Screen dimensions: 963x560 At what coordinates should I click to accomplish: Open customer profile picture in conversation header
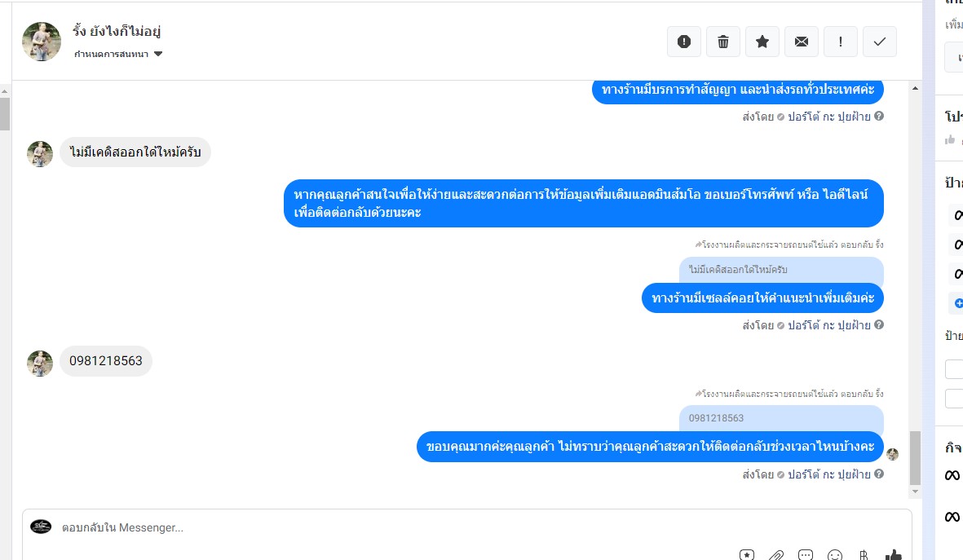pyautogui.click(x=41, y=42)
